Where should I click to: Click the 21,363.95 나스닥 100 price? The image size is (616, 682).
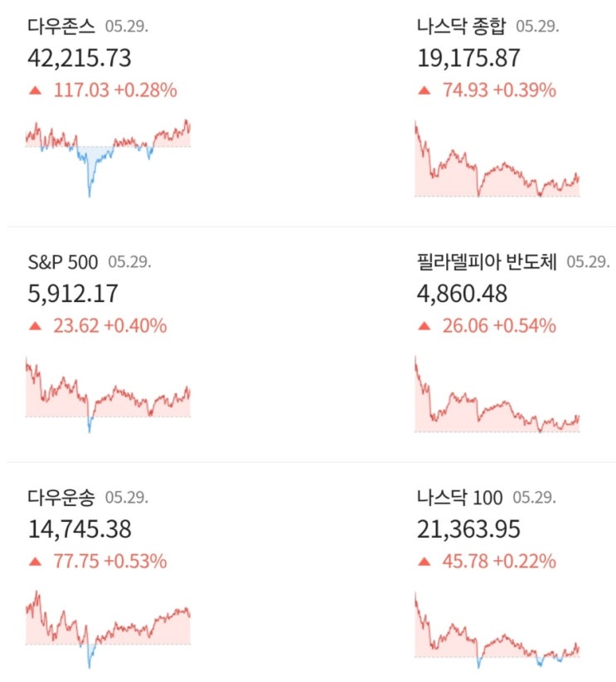[468, 529]
